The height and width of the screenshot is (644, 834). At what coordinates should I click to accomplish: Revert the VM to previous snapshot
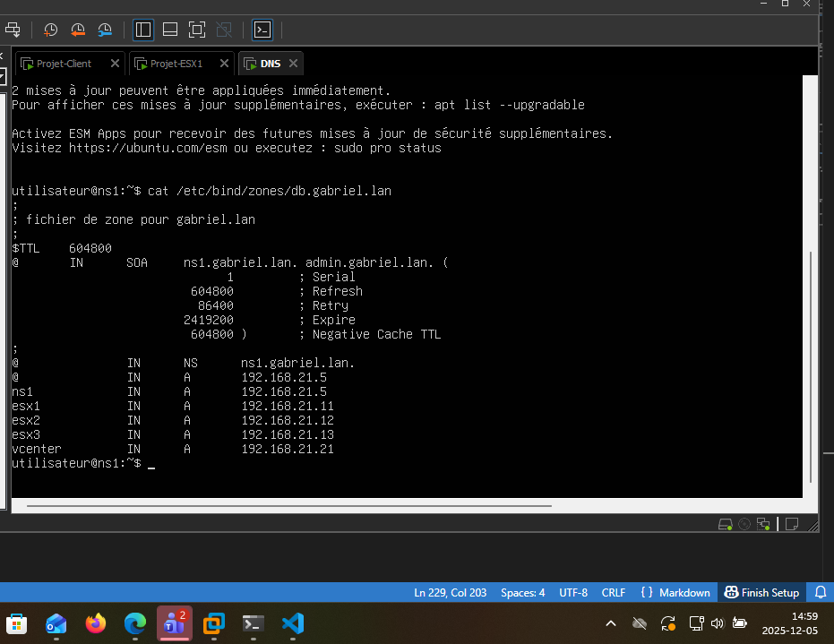pyautogui.click(x=78, y=30)
